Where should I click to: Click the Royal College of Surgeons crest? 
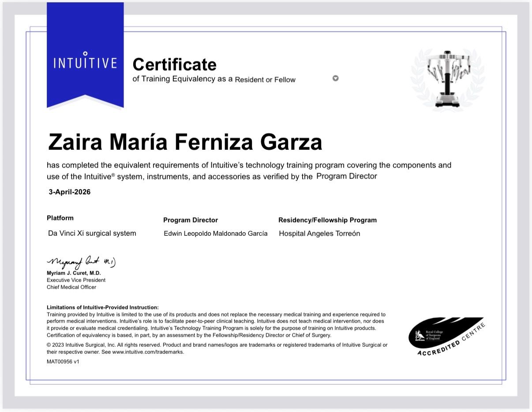point(420,336)
